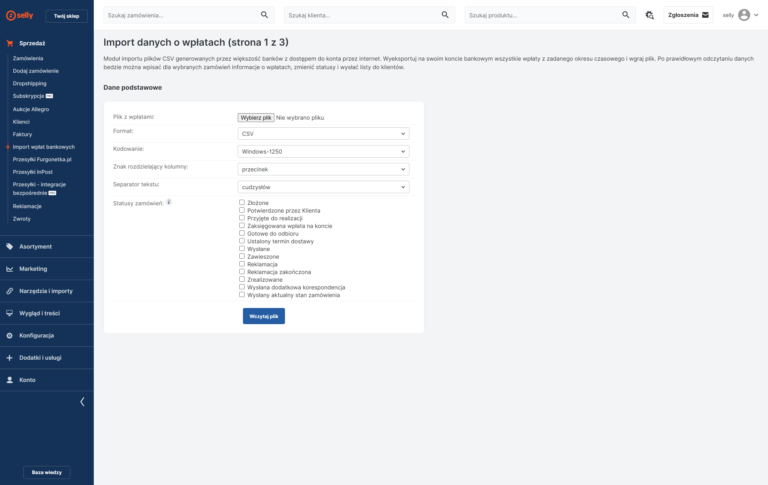This screenshot has width=768, height=485.
Task: Open the Format dropdown showing CSV
Action: [x=323, y=133]
